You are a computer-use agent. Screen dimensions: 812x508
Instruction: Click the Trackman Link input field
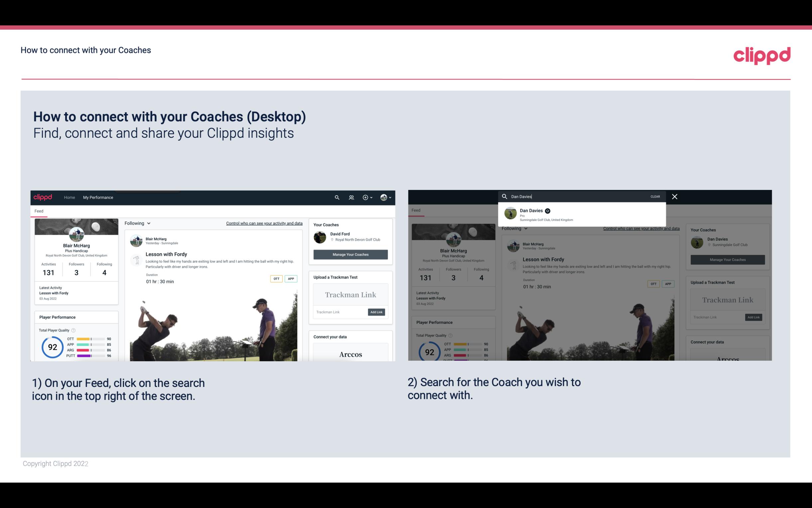(x=338, y=311)
